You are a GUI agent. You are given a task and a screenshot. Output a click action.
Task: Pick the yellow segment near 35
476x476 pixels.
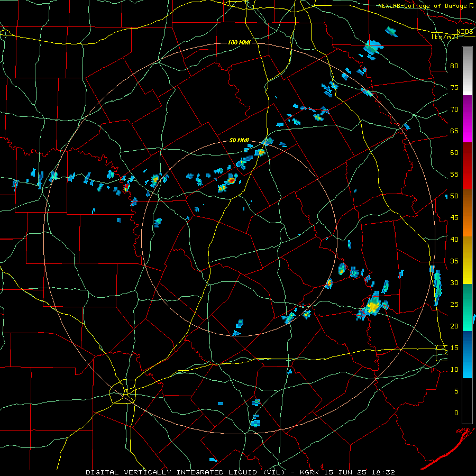[x=467, y=260]
